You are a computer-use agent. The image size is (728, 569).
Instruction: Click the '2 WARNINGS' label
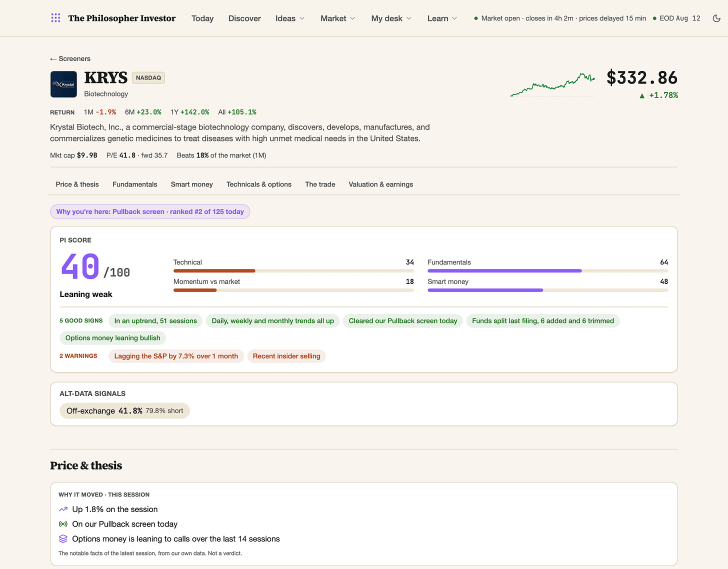[x=78, y=356]
